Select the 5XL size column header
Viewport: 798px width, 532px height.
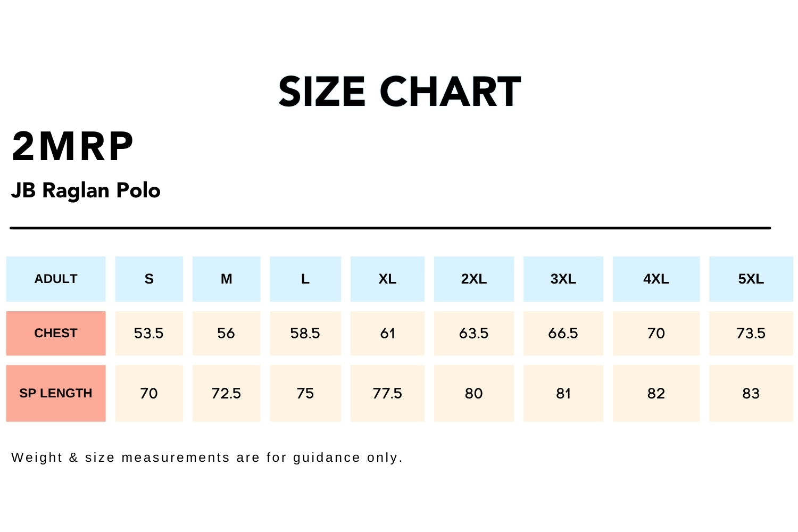click(751, 279)
